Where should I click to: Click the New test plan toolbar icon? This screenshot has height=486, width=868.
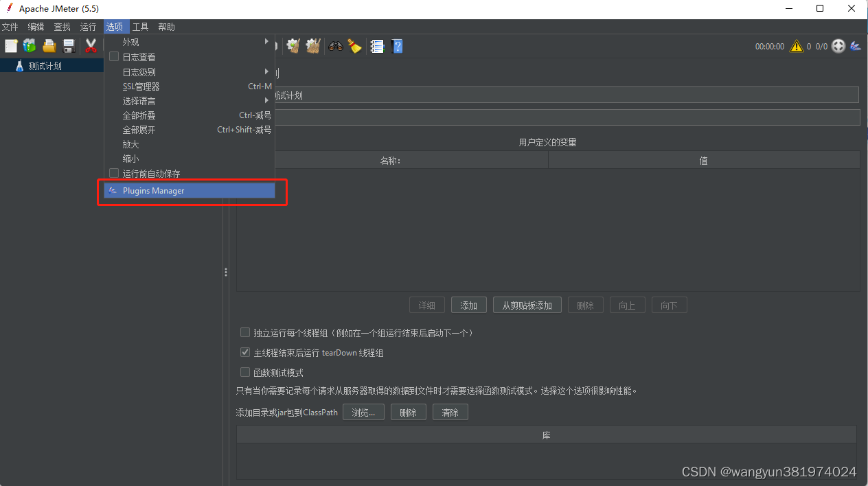pyautogui.click(x=11, y=46)
